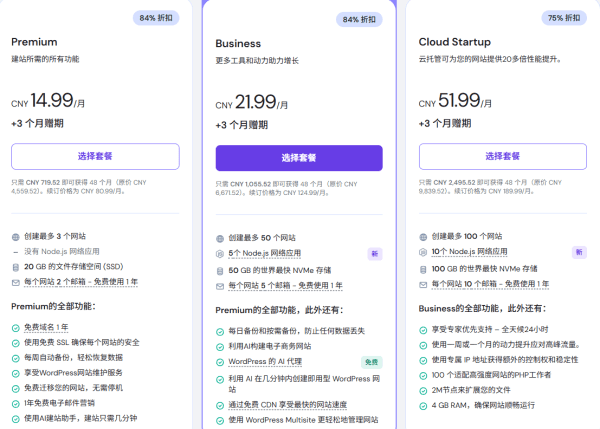Screen dimensions: 600x429
Task: Click the 新 badge in Business card
Action: coord(375,254)
